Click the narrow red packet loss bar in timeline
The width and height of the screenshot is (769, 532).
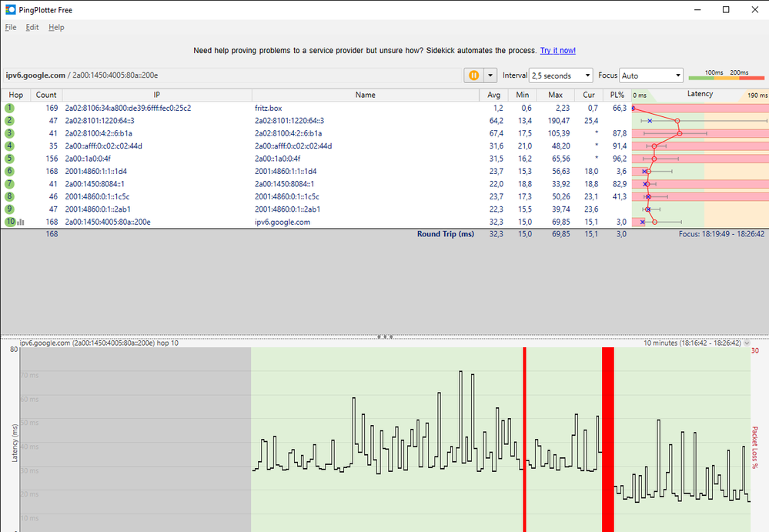(x=524, y=440)
